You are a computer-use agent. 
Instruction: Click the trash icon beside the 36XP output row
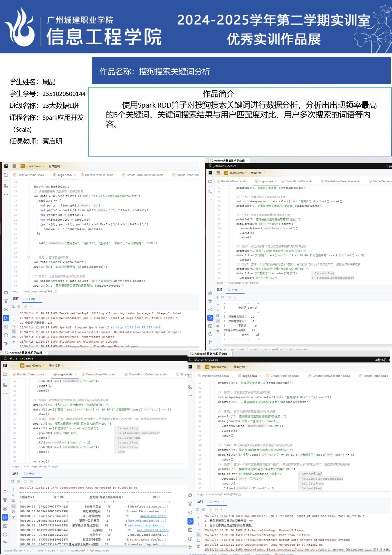point(218,331)
